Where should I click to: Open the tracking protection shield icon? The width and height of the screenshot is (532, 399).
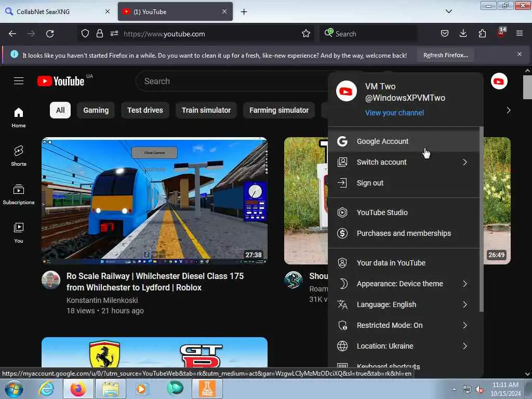coord(85,33)
